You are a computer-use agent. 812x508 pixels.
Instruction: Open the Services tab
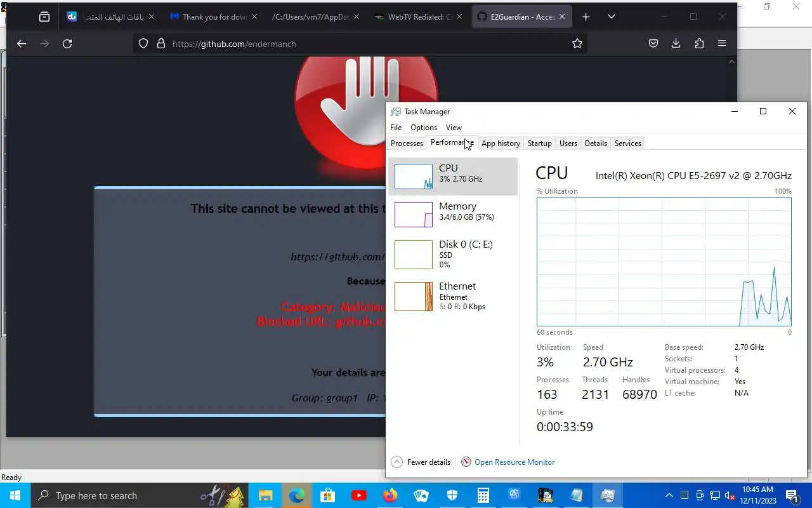pyautogui.click(x=627, y=144)
